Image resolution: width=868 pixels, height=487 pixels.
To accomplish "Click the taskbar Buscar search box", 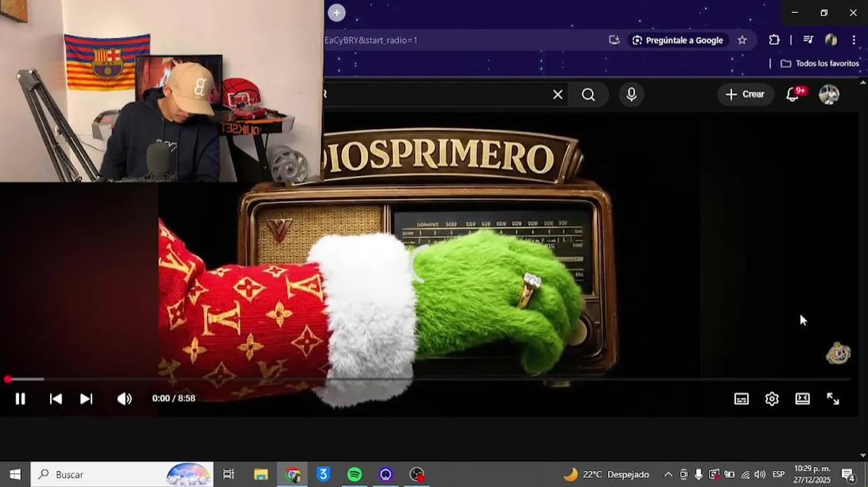I will (122, 474).
